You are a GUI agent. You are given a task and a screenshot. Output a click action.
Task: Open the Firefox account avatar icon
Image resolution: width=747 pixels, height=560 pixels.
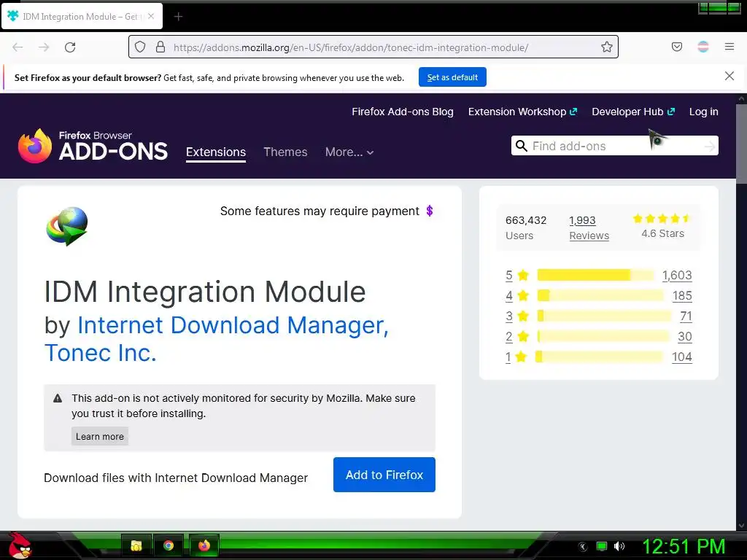[703, 47]
